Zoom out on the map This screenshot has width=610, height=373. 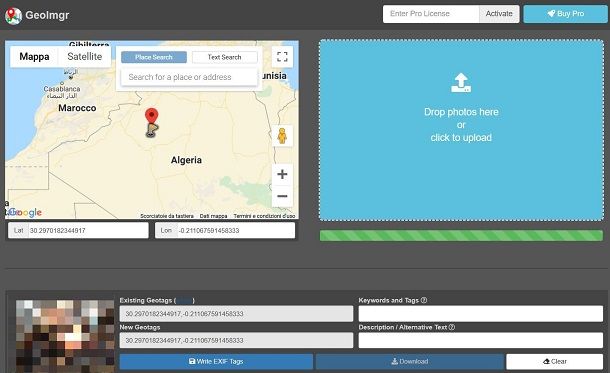coord(282,196)
